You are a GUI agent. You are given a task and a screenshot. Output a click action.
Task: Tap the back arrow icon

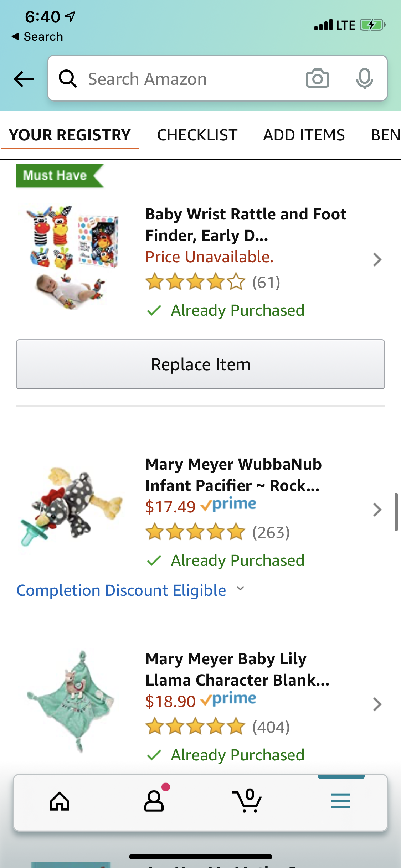coord(24,79)
